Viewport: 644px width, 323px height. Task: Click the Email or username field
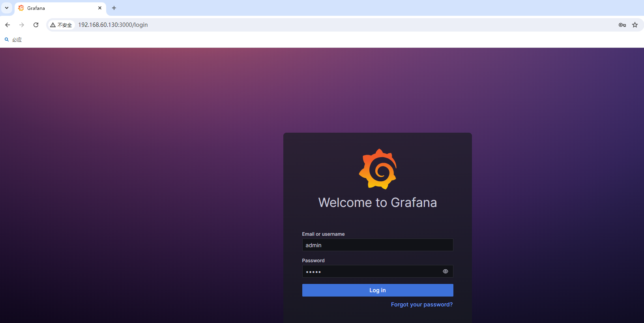378,245
